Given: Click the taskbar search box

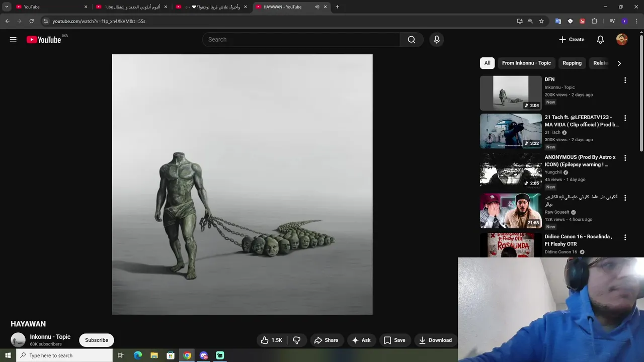Looking at the screenshot, I should pos(64,355).
